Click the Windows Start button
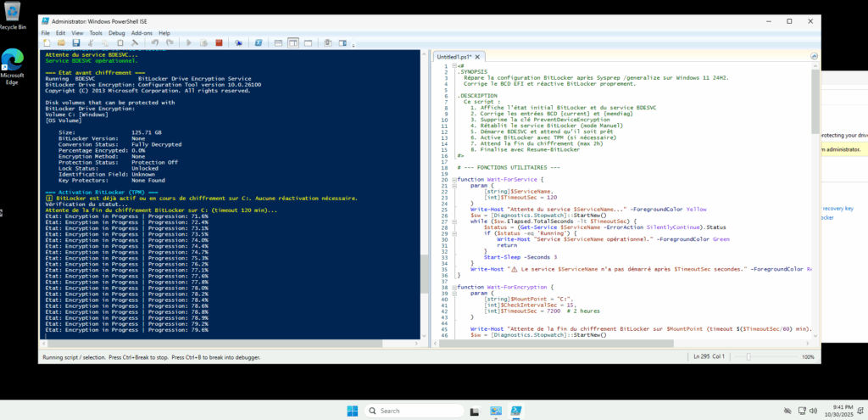Viewport: 868px width, 420px height. click(x=352, y=411)
